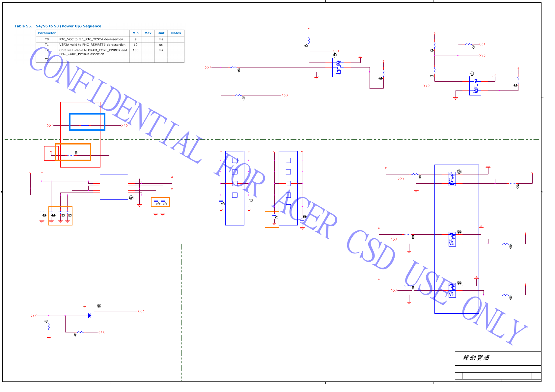The width and height of the screenshot is (555, 392).
Task: Click the 'Notes' column header
Action: click(x=176, y=33)
